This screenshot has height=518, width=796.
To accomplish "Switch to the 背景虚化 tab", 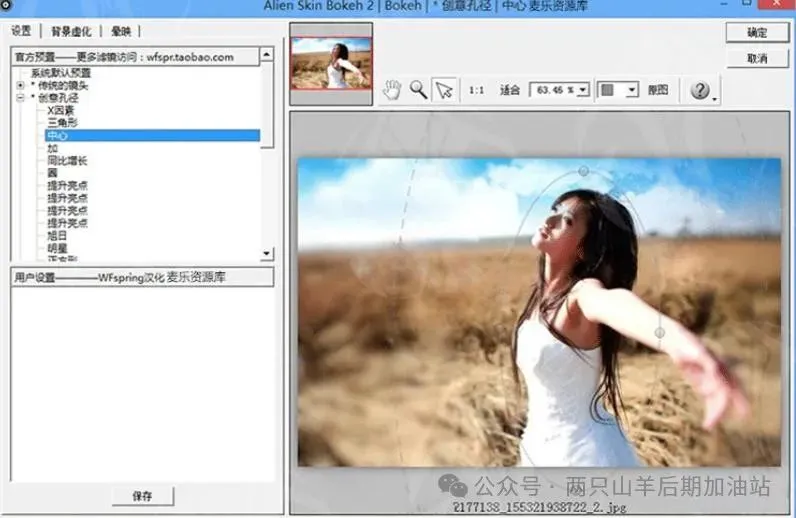I will 71,31.
